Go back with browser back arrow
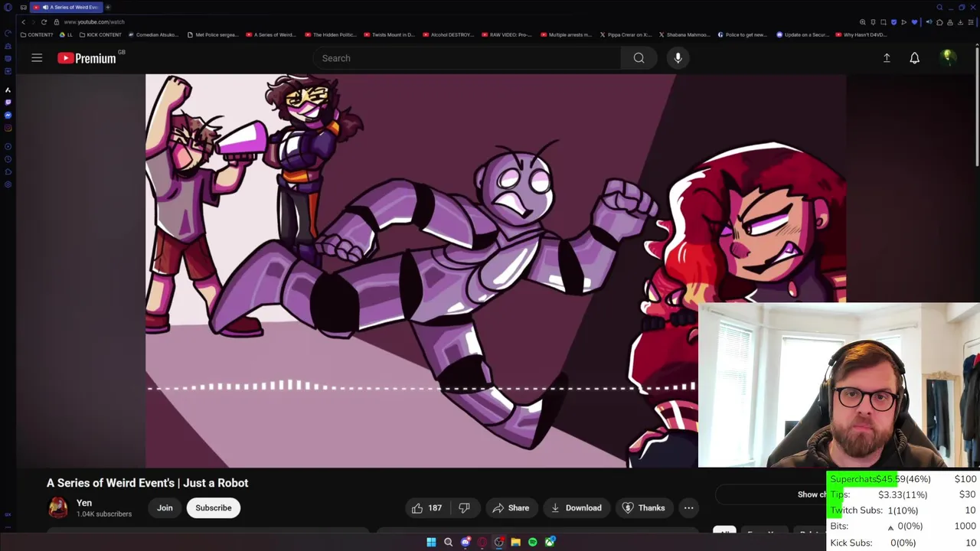Viewport: 980px width, 551px height. click(x=23, y=22)
